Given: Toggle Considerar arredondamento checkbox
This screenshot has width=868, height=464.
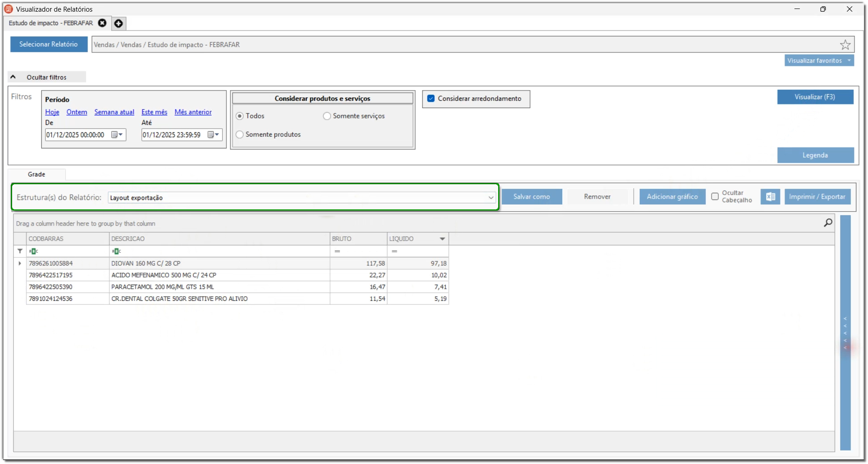Looking at the screenshot, I should click(x=431, y=99).
